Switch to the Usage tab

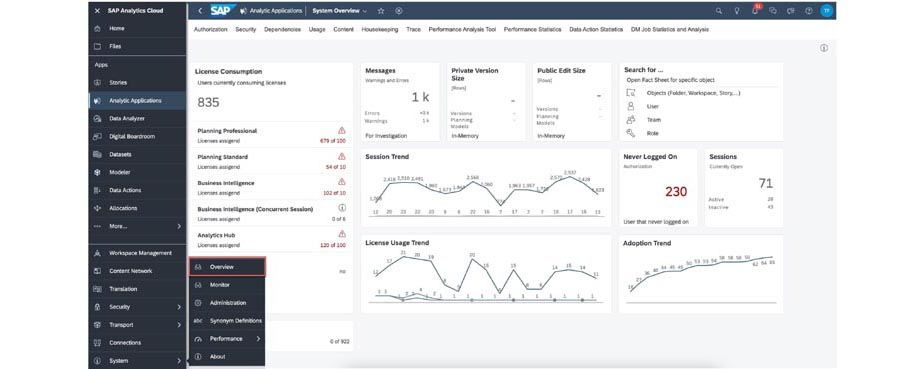tap(317, 29)
